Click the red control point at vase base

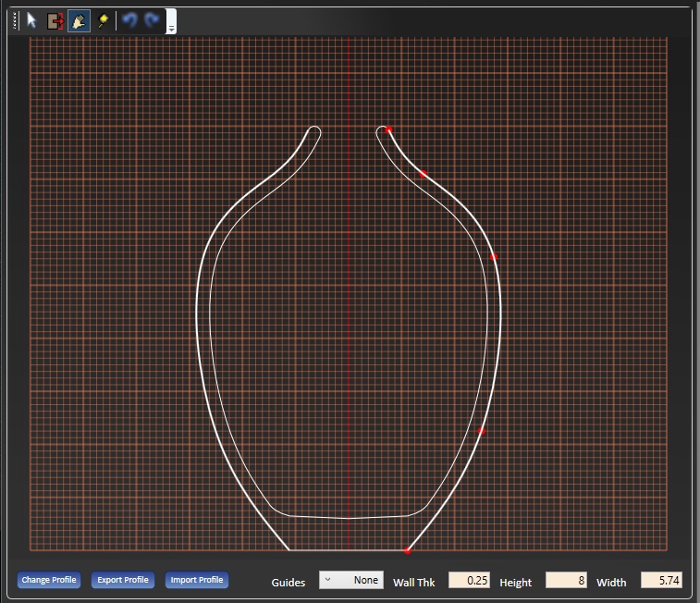(x=407, y=551)
